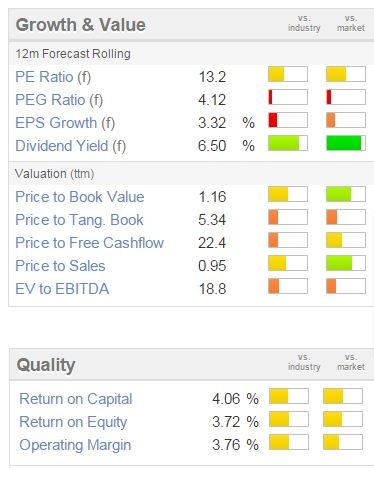Open the PE Ratio (f) link
This screenshot has height=479, width=374.
pyautogui.click(x=53, y=77)
